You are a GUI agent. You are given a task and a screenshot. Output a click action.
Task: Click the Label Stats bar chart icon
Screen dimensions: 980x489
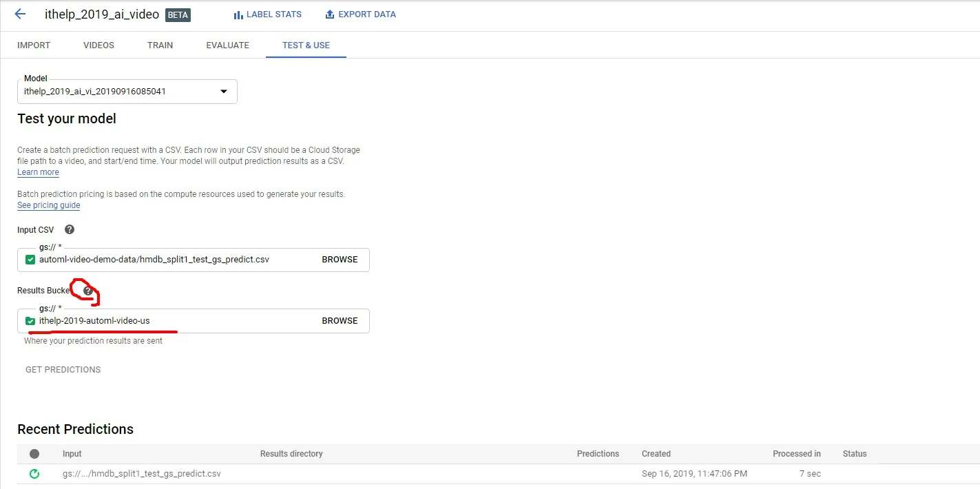[238, 14]
